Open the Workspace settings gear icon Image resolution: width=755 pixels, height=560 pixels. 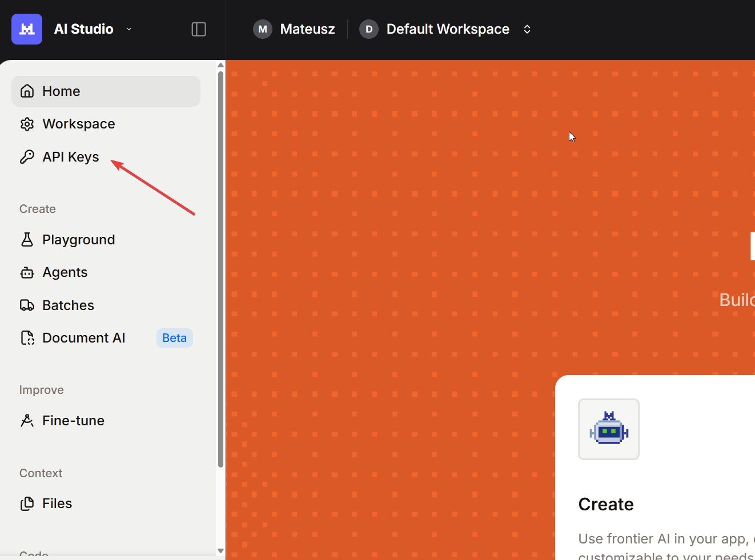click(x=27, y=124)
